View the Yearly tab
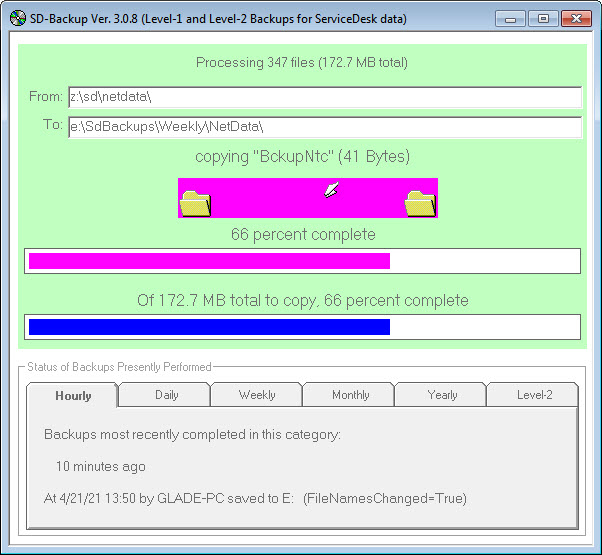 pos(442,395)
